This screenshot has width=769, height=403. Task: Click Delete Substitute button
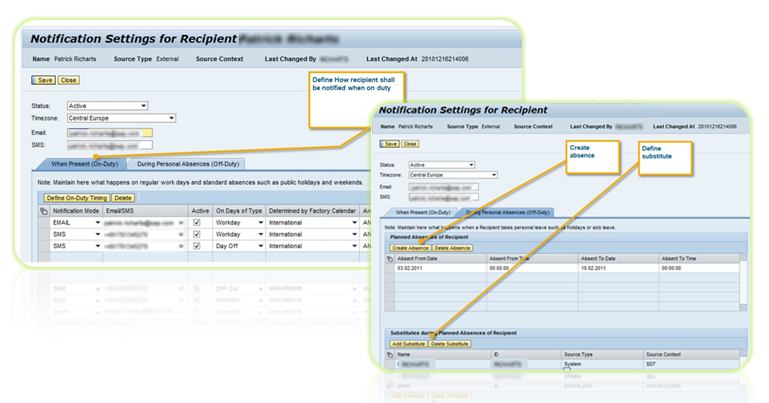point(450,344)
